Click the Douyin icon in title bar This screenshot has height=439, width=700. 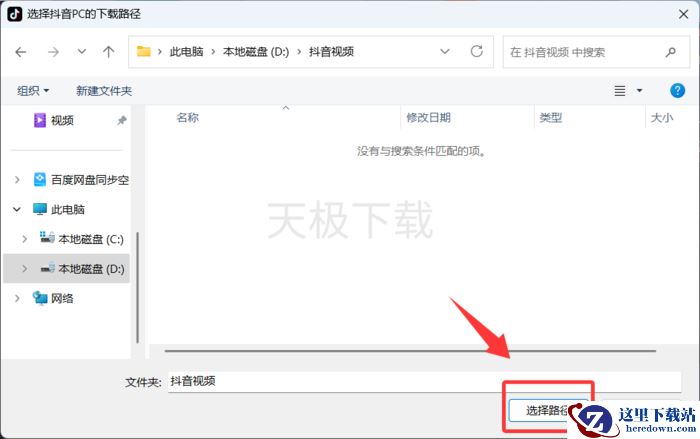[14, 14]
